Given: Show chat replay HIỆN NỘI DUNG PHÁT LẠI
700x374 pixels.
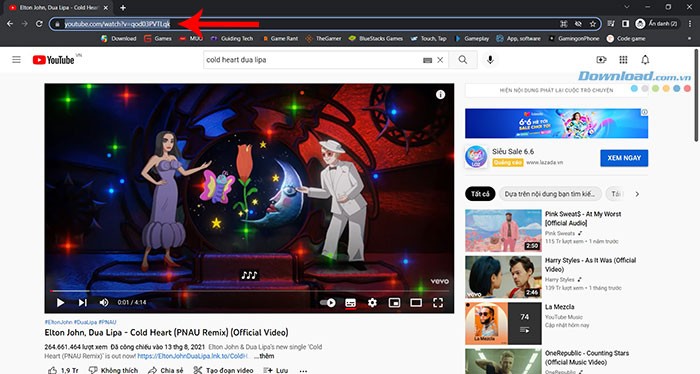Looking at the screenshot, I should [x=556, y=90].
